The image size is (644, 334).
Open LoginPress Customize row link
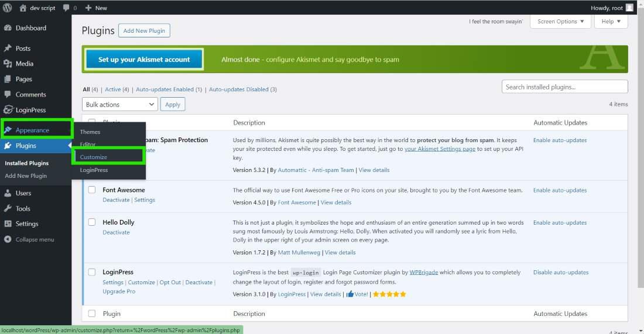141,283
